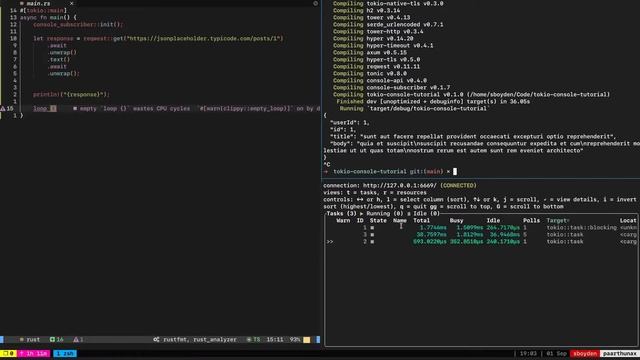Screen dimensions: 640x360
Task: Click the Running target/debug/tokio-console-tutorial line
Action: point(414,109)
